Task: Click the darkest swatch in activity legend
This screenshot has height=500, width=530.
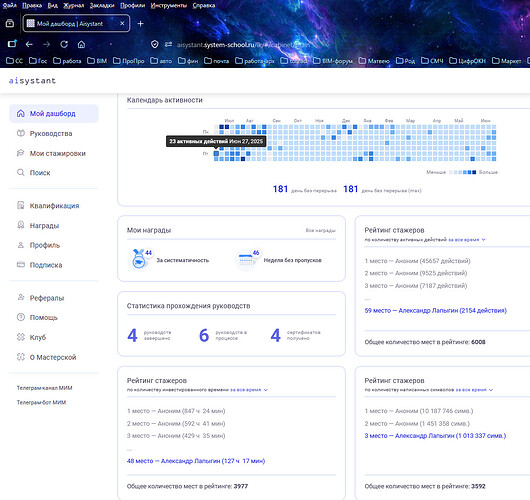Action: click(474, 172)
